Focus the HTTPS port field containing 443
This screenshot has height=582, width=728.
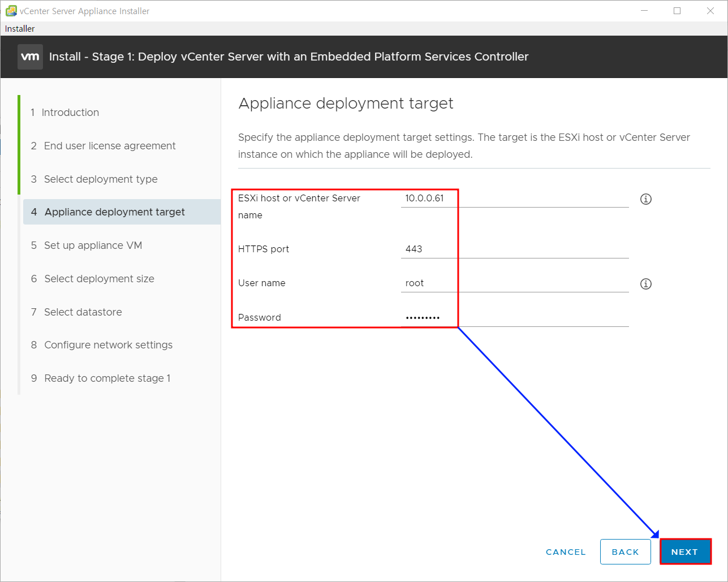[x=515, y=249]
